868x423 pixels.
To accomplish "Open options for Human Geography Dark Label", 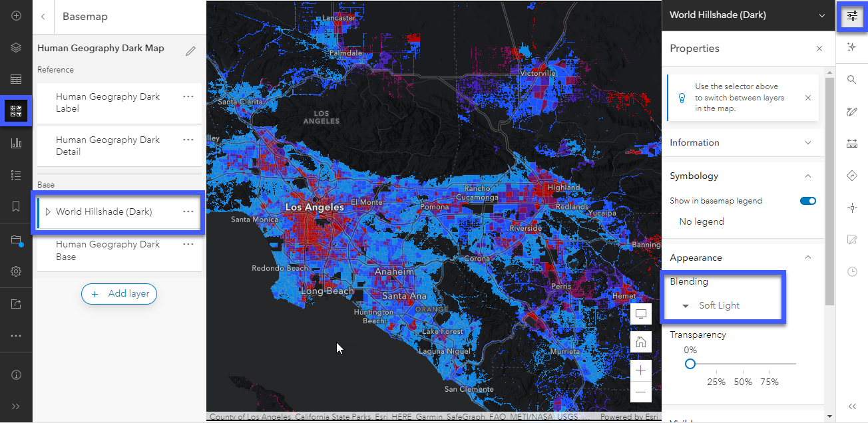I will [x=188, y=96].
